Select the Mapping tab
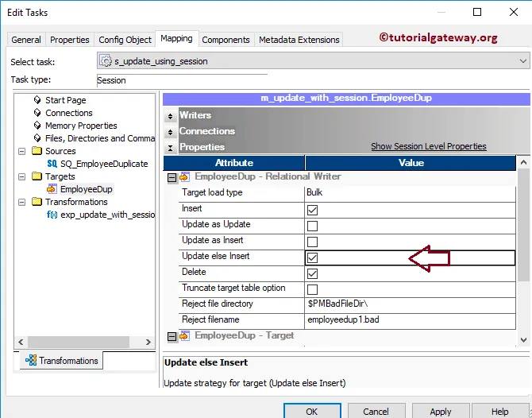Viewport: 532px width, 418px height. pyautogui.click(x=176, y=38)
